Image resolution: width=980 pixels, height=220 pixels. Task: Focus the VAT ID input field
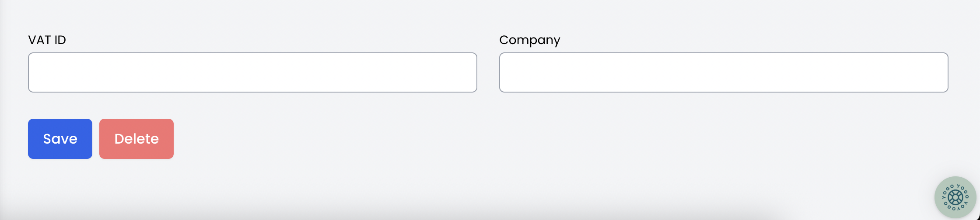(x=252, y=72)
